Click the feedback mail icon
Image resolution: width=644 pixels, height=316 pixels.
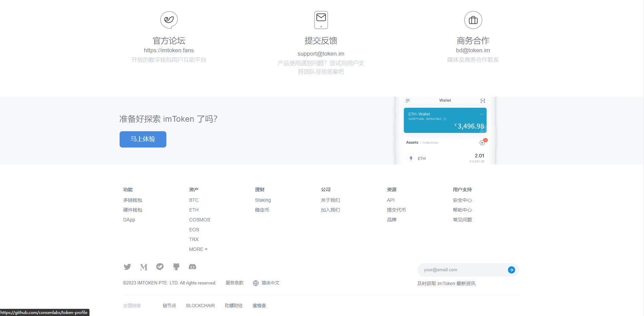pos(321,20)
